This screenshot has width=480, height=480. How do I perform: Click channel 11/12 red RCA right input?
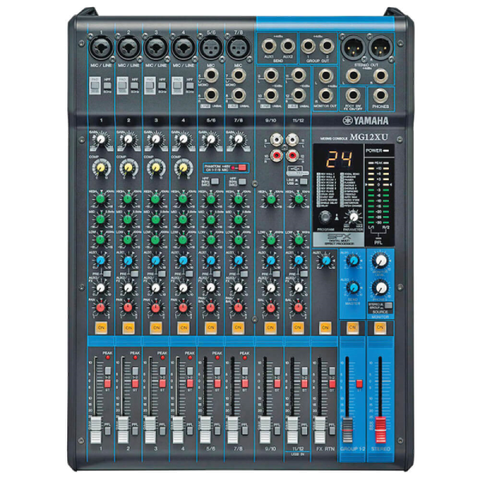click(292, 155)
